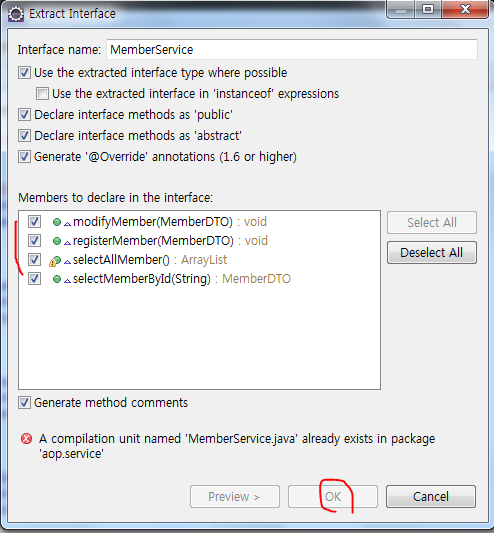The height and width of the screenshot is (533, 494).
Task: Uncheck the modifyMember(MemberDTO) member checkbox
Action: pos(34,222)
